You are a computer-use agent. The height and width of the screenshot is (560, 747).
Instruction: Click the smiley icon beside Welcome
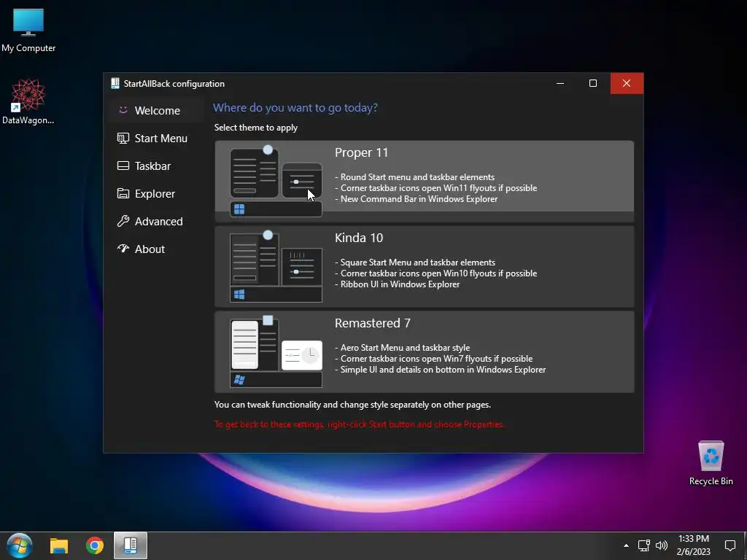[123, 110]
